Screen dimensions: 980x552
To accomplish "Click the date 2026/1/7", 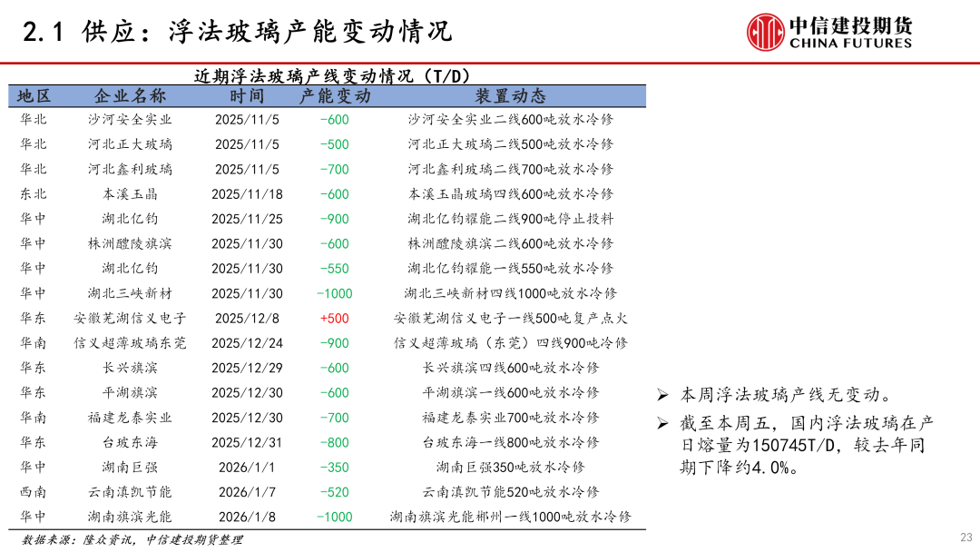I will 247,492.
